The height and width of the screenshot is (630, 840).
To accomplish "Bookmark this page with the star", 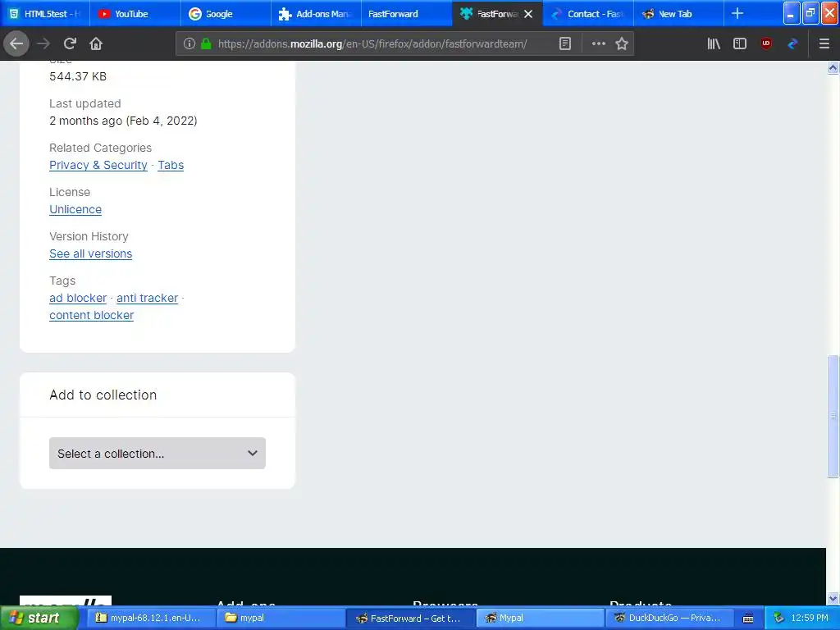I will click(x=622, y=44).
